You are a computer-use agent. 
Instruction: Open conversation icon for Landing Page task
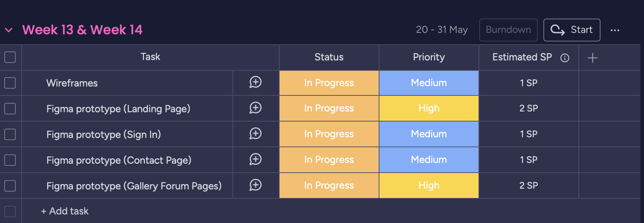255,108
